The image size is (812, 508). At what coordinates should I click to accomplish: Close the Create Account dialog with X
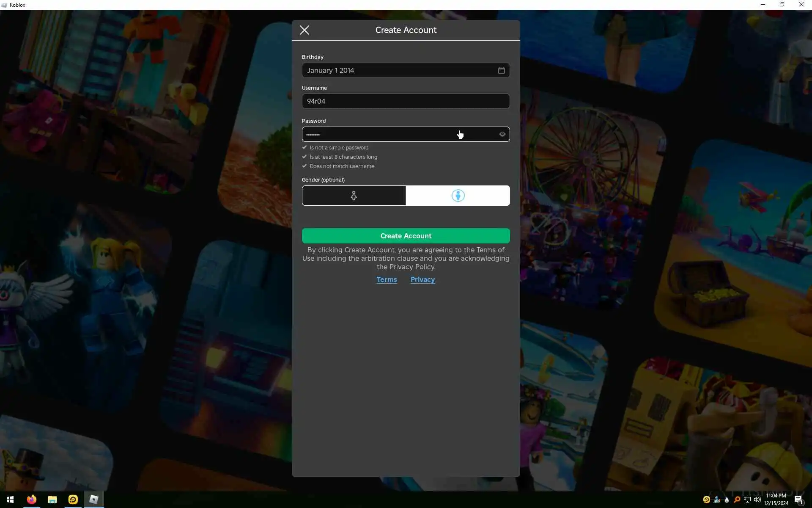click(304, 30)
